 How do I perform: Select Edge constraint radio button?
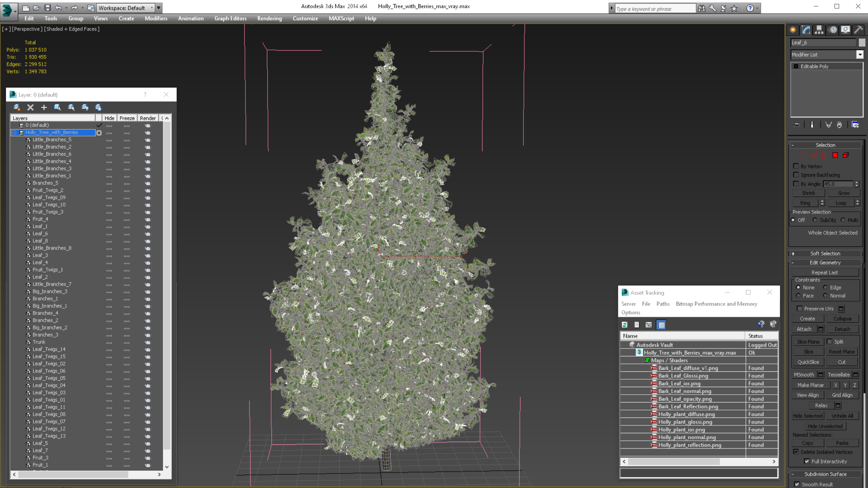[825, 287]
